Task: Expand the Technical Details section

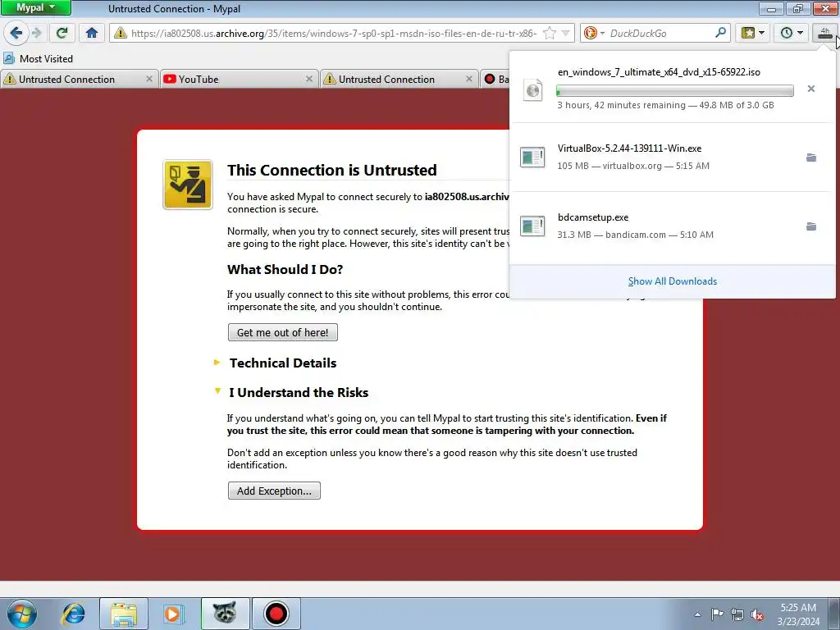Action: [x=283, y=363]
